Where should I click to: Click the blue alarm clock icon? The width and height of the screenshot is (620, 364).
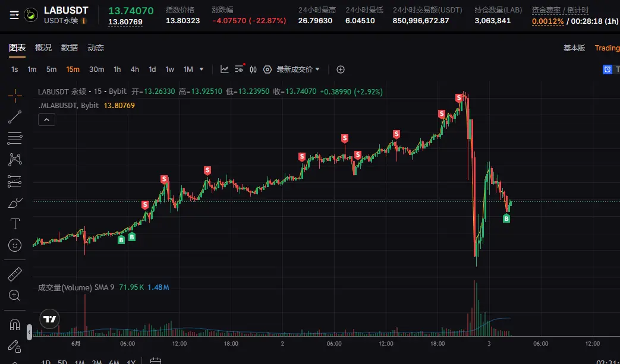pos(608,69)
